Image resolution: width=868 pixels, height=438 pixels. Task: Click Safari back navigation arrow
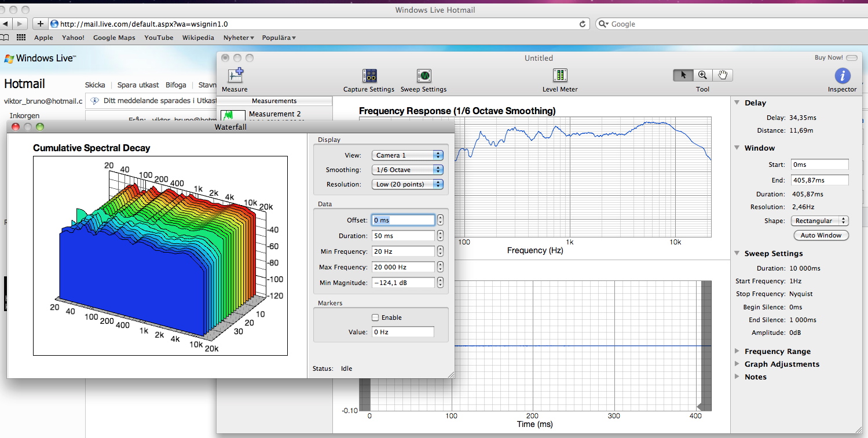coord(6,24)
